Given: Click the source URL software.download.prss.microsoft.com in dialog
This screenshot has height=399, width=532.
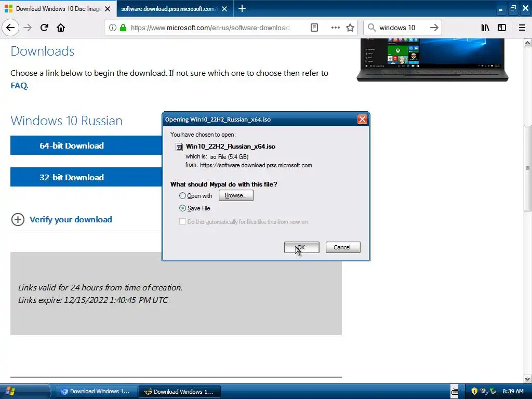Looking at the screenshot, I should click(256, 165).
